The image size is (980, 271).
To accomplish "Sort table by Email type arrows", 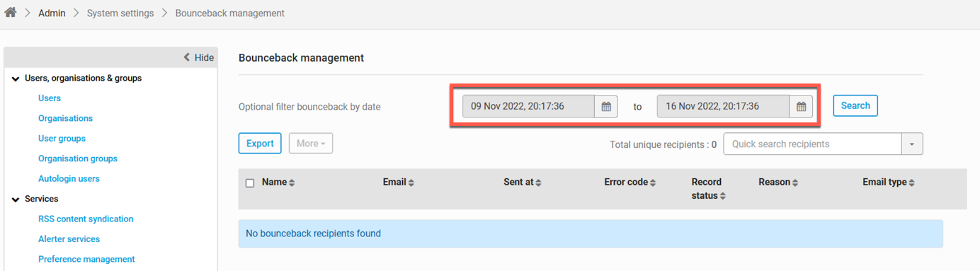I will 911,183.
